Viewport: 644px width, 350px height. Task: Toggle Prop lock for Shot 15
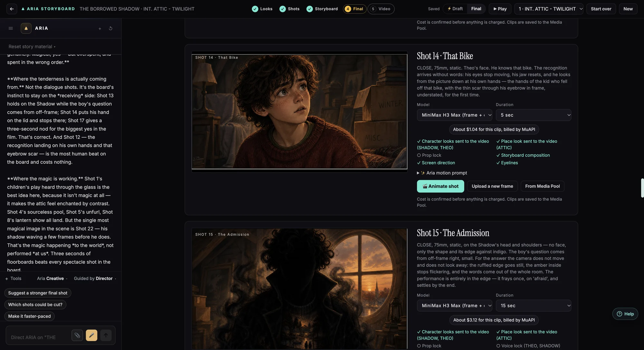[429, 346]
